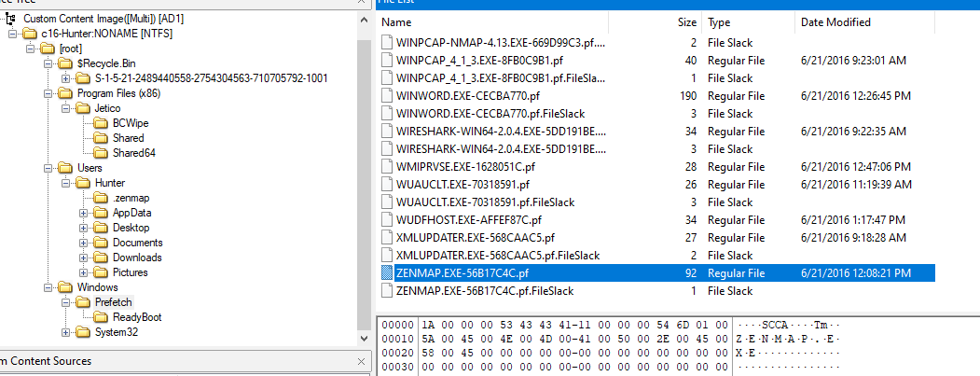The image size is (980, 376).
Task: Click the Shared64 folder icon
Action: 102,153
